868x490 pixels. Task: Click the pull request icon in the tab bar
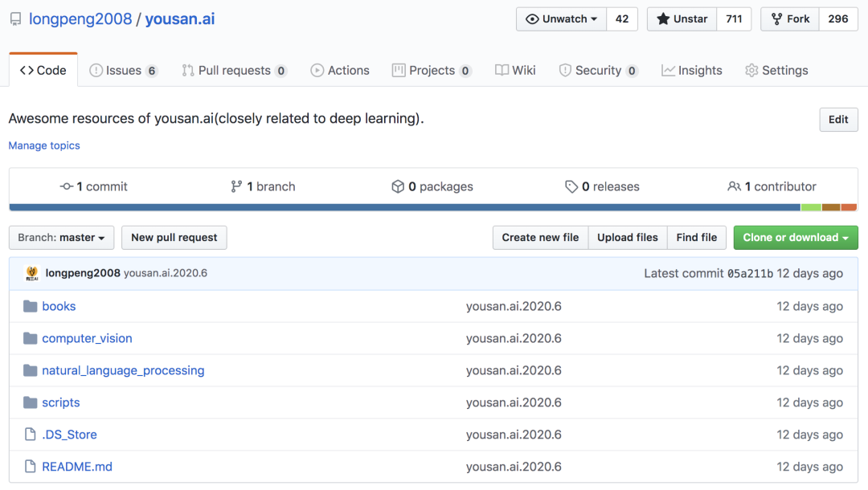coord(187,70)
